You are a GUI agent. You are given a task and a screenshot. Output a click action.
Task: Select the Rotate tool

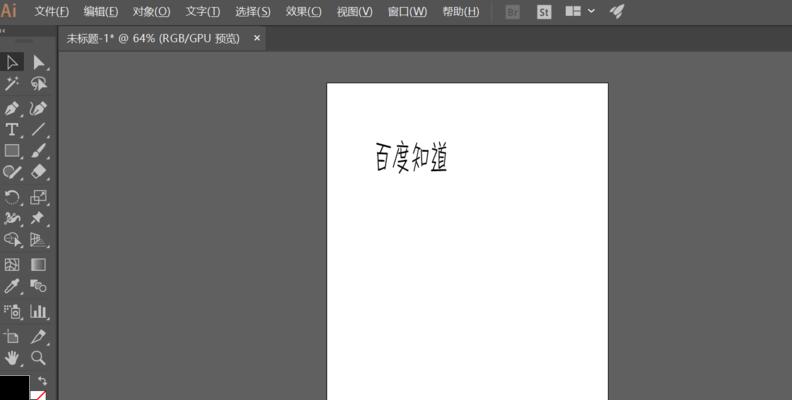pos(12,197)
